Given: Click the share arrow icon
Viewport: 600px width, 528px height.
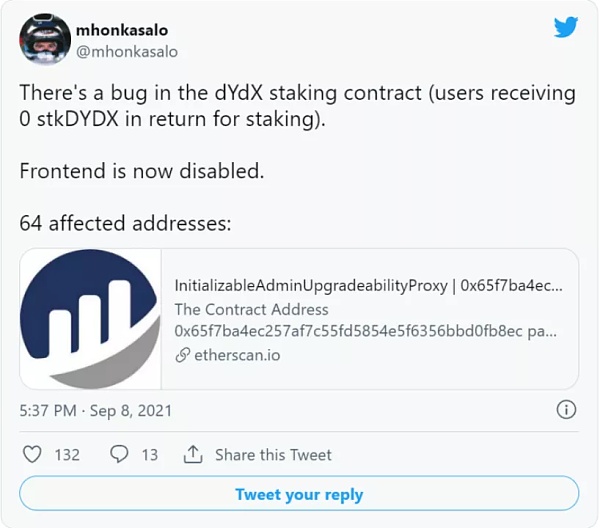Looking at the screenshot, I should [193, 454].
